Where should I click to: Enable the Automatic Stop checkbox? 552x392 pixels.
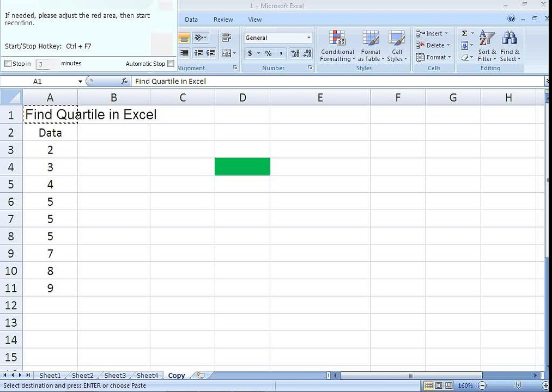pyautogui.click(x=171, y=64)
